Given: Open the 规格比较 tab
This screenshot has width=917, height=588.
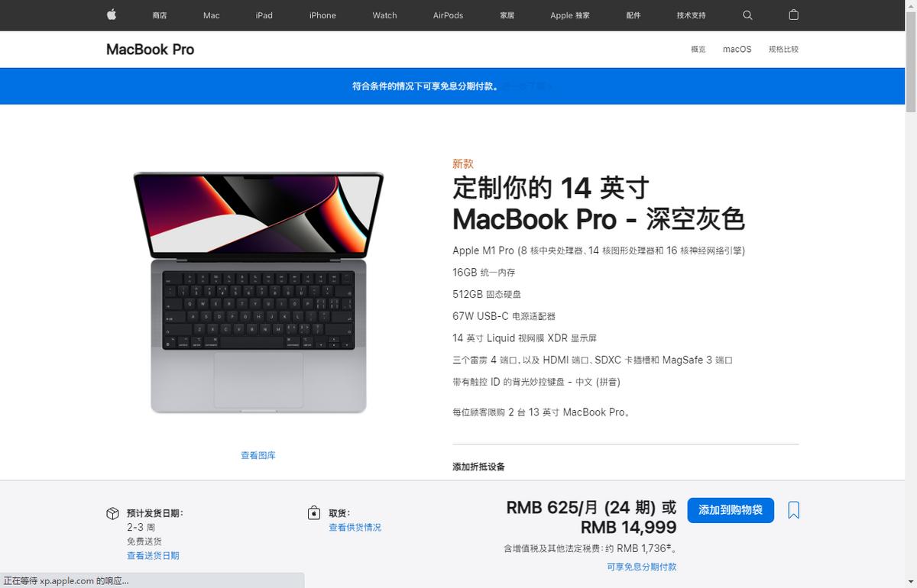Looking at the screenshot, I should tap(783, 49).
